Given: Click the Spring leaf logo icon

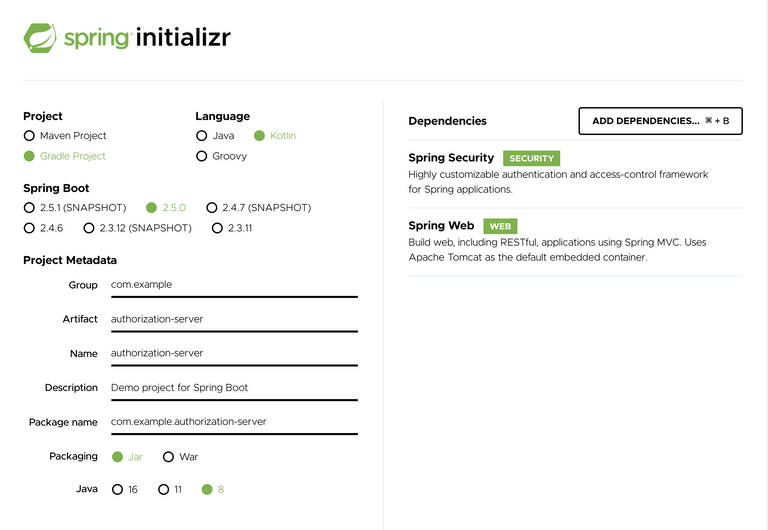Looking at the screenshot, I should (x=40, y=38).
